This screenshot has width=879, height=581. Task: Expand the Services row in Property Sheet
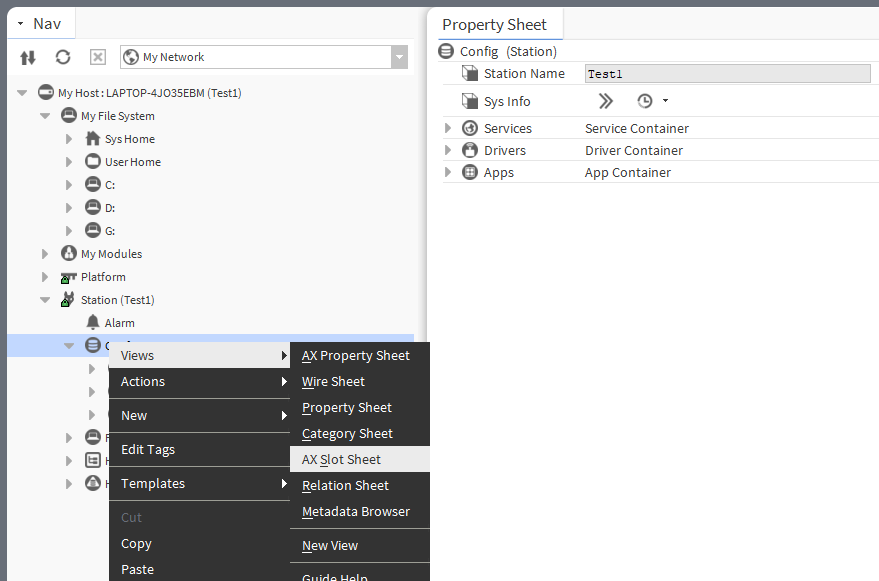click(x=448, y=128)
